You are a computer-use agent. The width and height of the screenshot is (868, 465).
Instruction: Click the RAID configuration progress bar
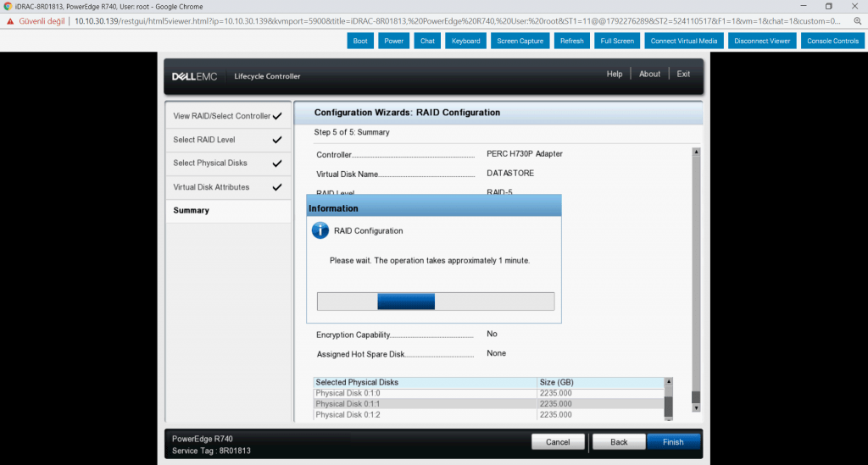click(x=435, y=302)
